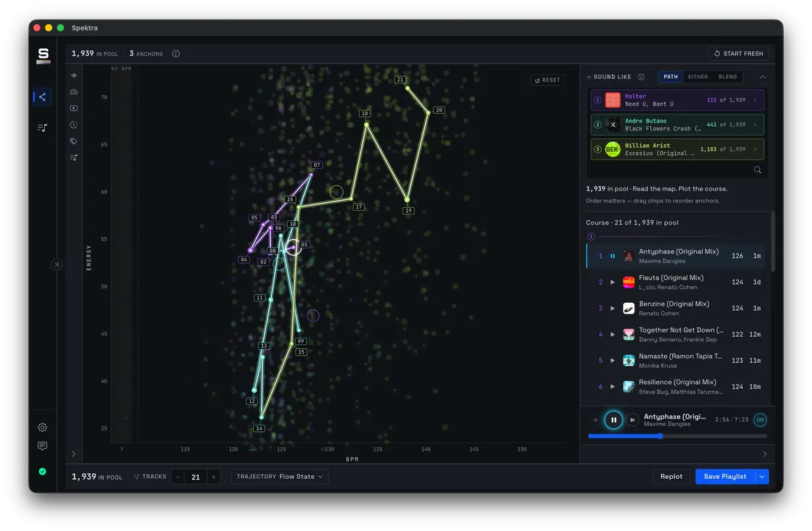Screen dimensions: 812x531
Task: Remove the William Arist anchor chip
Action: (755, 149)
